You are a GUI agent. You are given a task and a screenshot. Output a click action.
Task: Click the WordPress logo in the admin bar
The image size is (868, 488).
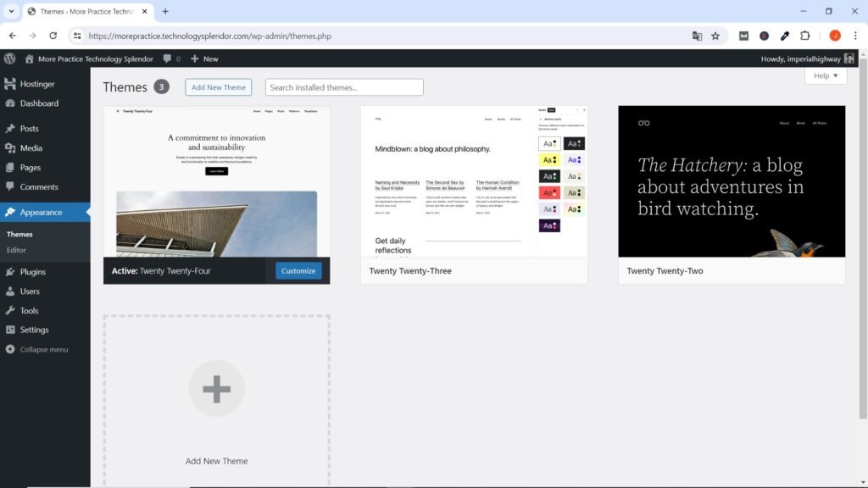click(9, 59)
